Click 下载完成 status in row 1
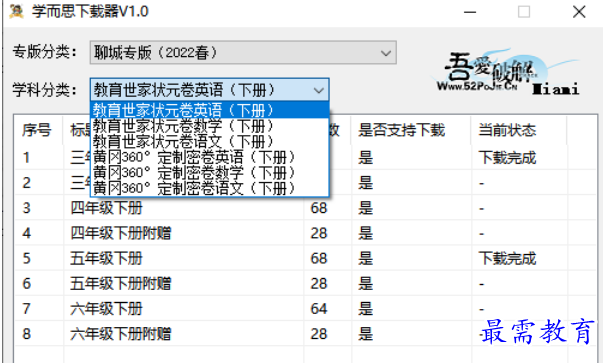 tap(507, 158)
